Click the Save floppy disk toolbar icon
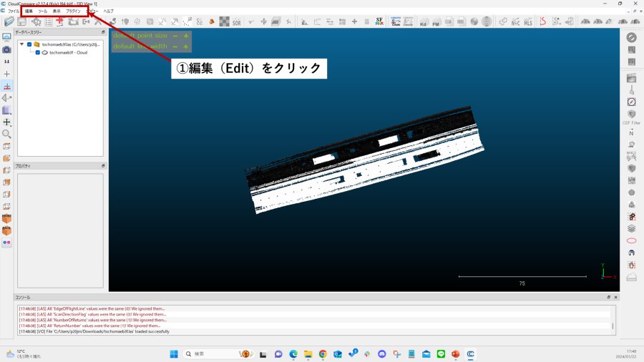The image size is (644, 362). [21, 21]
